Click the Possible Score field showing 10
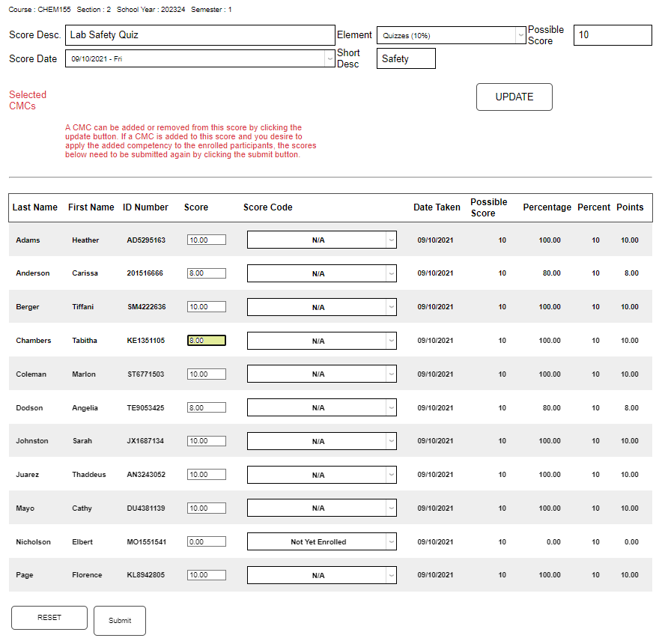This screenshot has height=644, width=662. click(x=613, y=34)
